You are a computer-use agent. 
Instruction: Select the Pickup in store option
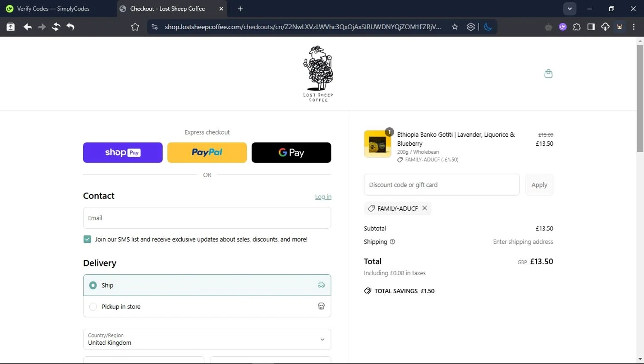click(x=207, y=306)
